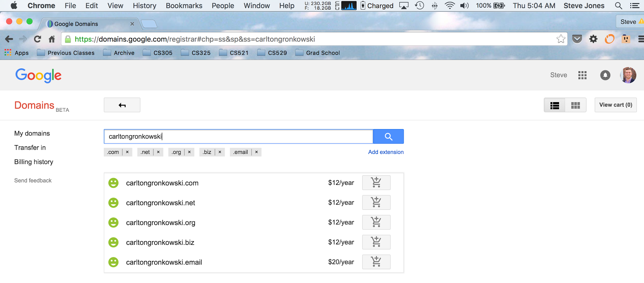This screenshot has height=283, width=644.
Task: Open the gear extension icon in Chrome toolbar
Action: 593,39
